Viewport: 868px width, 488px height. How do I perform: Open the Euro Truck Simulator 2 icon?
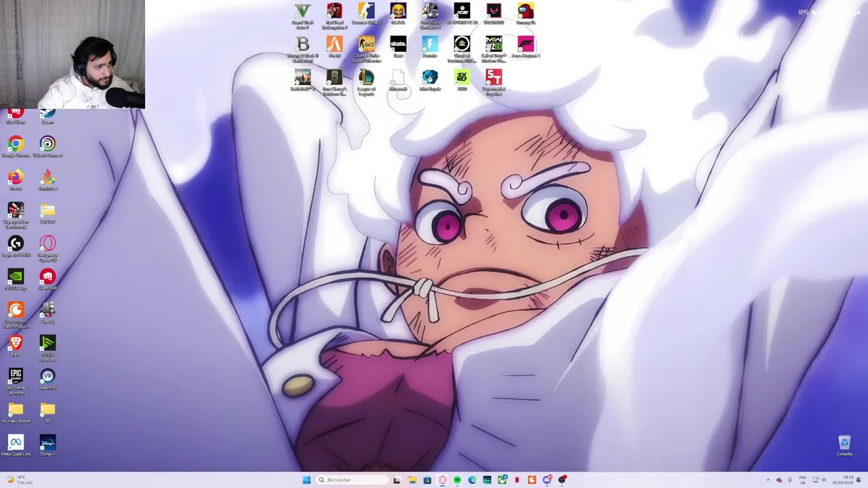pyautogui.click(x=430, y=16)
